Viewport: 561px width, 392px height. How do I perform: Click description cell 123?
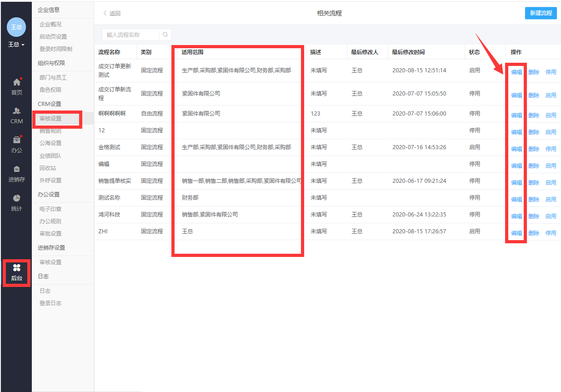pos(316,114)
